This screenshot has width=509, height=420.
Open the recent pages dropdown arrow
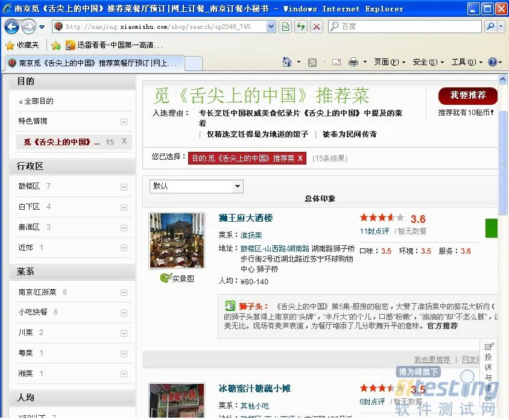(42, 27)
